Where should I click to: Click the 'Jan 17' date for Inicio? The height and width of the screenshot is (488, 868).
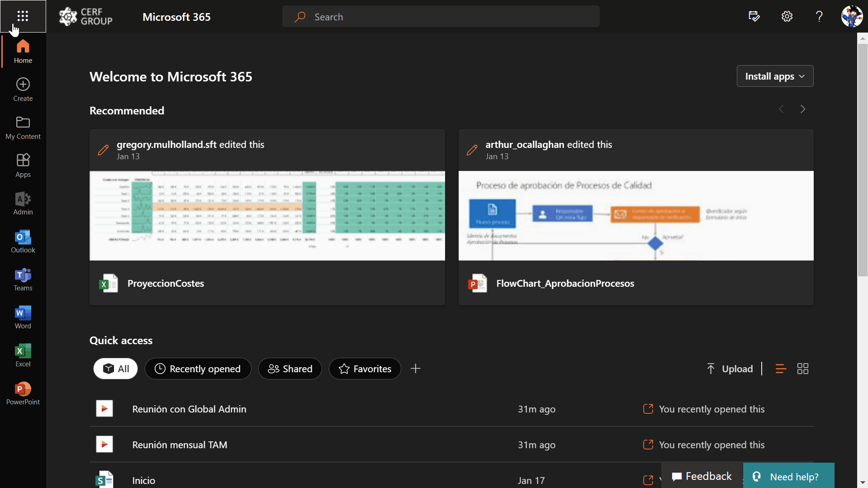pyautogui.click(x=531, y=480)
